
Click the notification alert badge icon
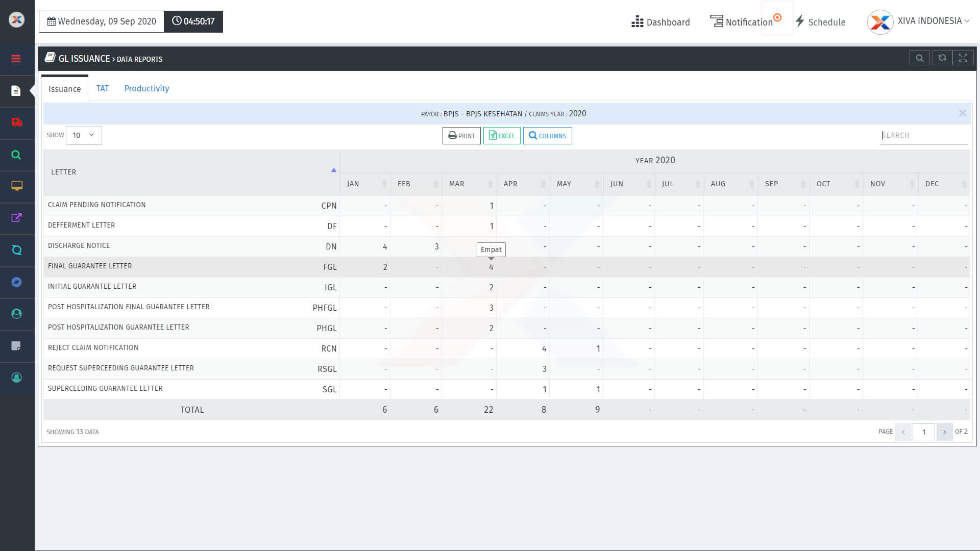click(x=777, y=18)
